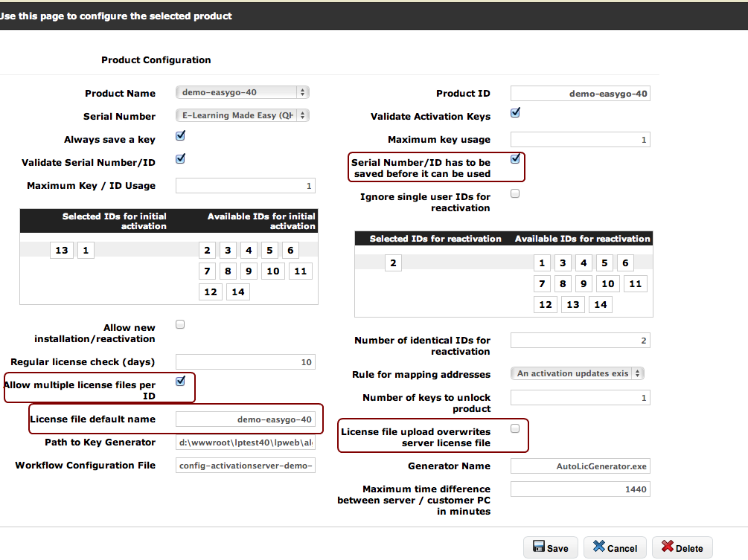This screenshot has width=748, height=560.
Task: Select ID 1 in selected initial activation
Action: click(x=86, y=250)
